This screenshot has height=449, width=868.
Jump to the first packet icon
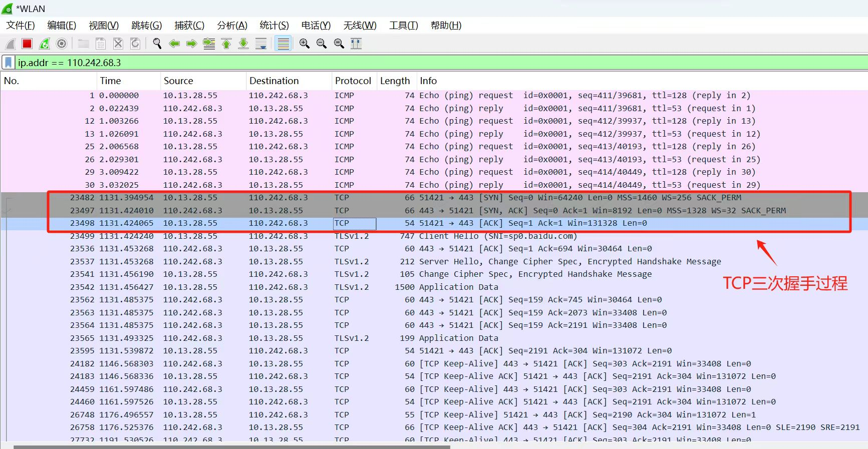pyautogui.click(x=226, y=44)
